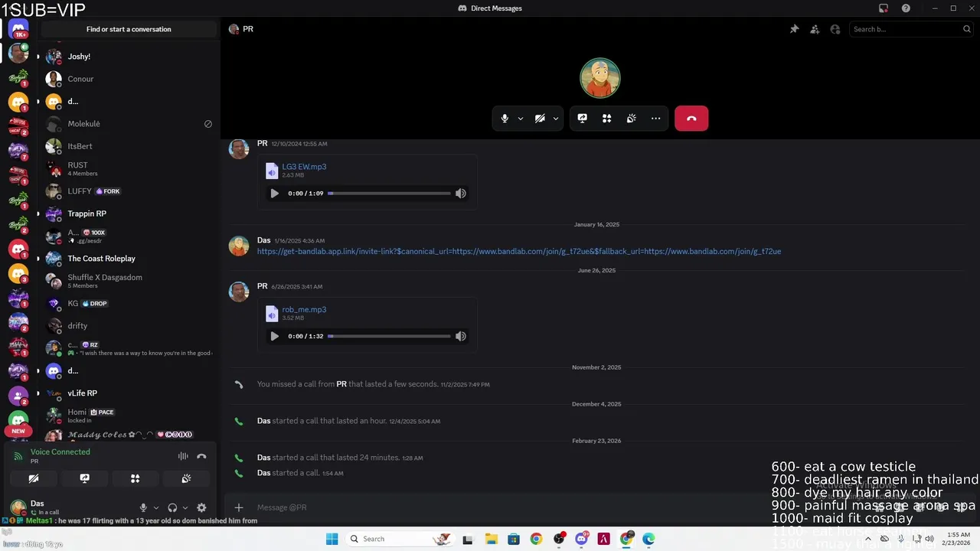Open File Explorer from taskbar
980x551 pixels.
tap(491, 539)
